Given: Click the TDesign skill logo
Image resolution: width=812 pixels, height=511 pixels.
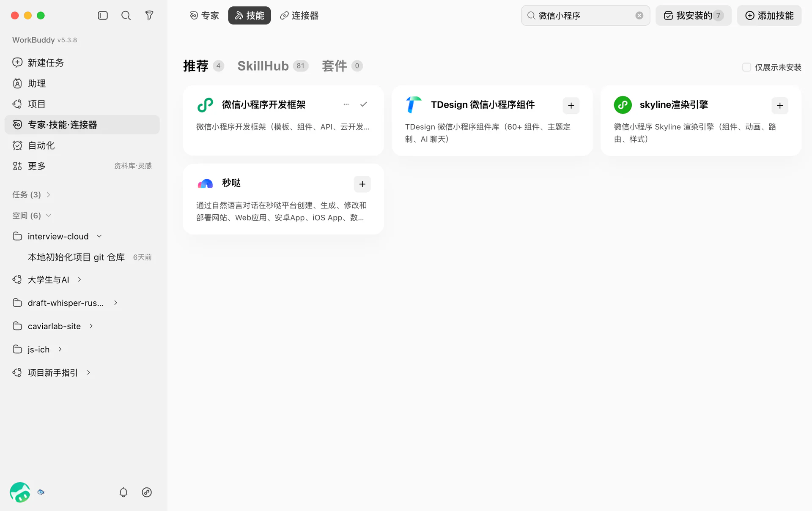Looking at the screenshot, I should click(x=414, y=105).
